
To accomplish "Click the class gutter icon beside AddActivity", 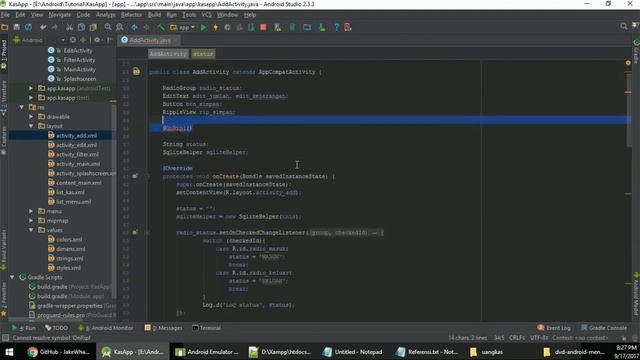I will 136,71.
